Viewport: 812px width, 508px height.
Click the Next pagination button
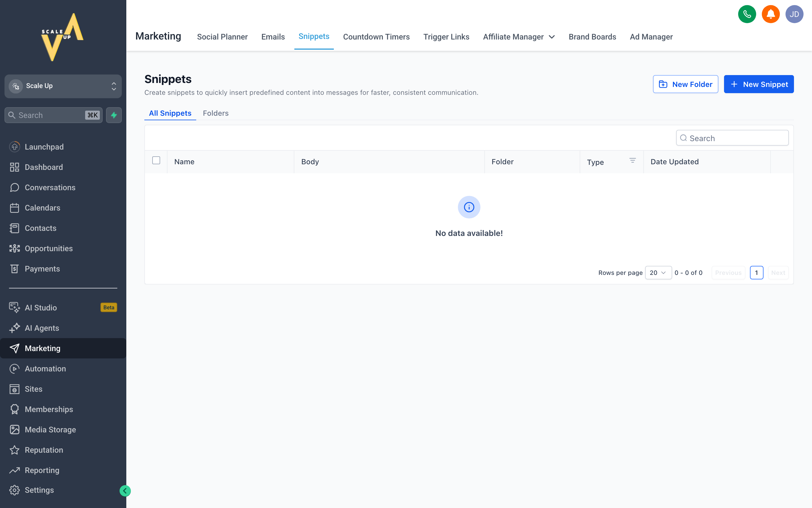point(778,272)
